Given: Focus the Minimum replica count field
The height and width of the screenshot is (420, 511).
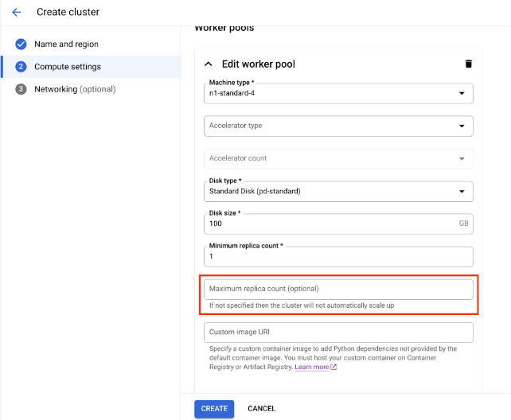Looking at the screenshot, I should coord(338,257).
